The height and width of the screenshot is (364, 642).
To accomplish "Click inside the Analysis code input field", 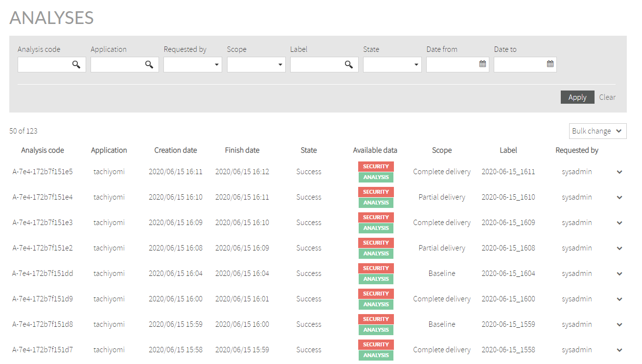I will point(44,64).
